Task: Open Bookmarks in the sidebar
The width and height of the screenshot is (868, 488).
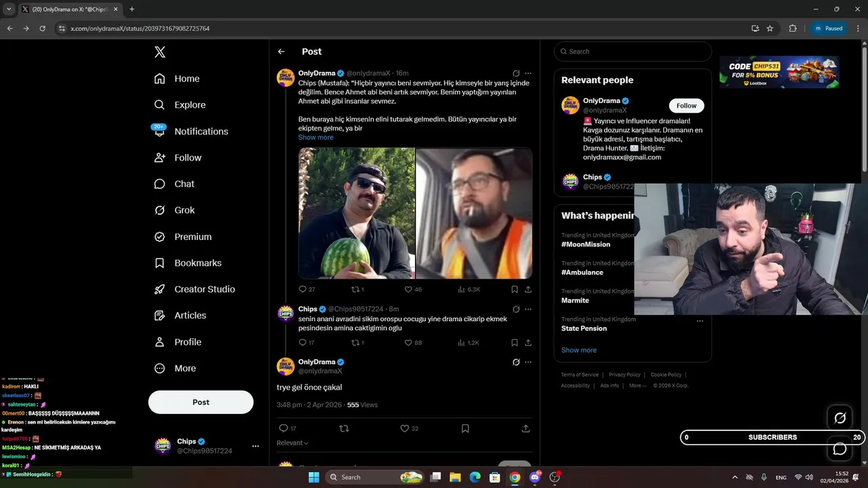Action: point(188,263)
